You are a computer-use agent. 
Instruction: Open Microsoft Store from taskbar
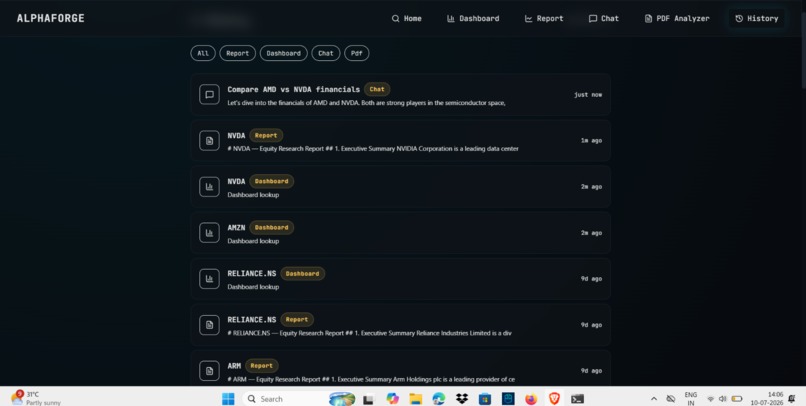485,399
